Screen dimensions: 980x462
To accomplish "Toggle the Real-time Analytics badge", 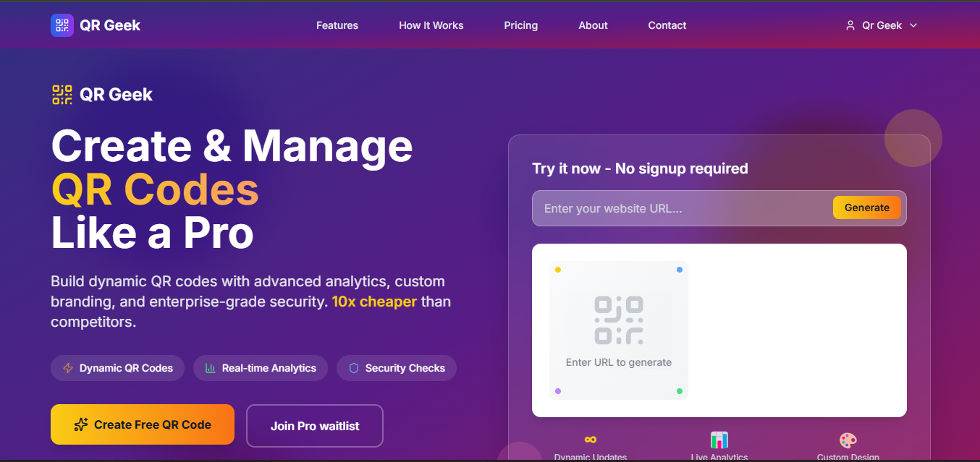I will (x=261, y=368).
